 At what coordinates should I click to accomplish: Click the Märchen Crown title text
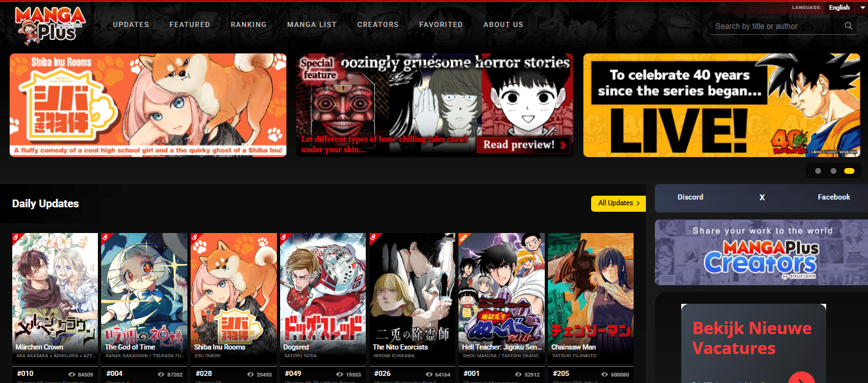pyautogui.click(x=39, y=347)
